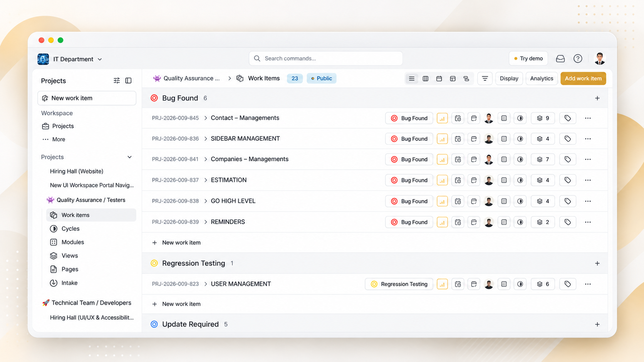The height and width of the screenshot is (362, 644).
Task: Change Regression Testing state on USER MANAGEMENT
Action: point(399,284)
